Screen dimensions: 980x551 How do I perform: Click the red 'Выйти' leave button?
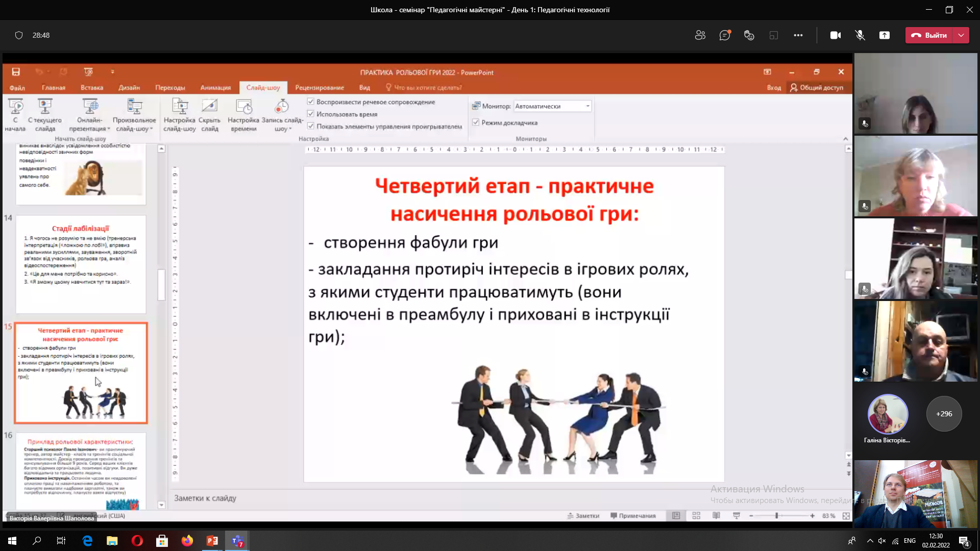click(x=929, y=35)
